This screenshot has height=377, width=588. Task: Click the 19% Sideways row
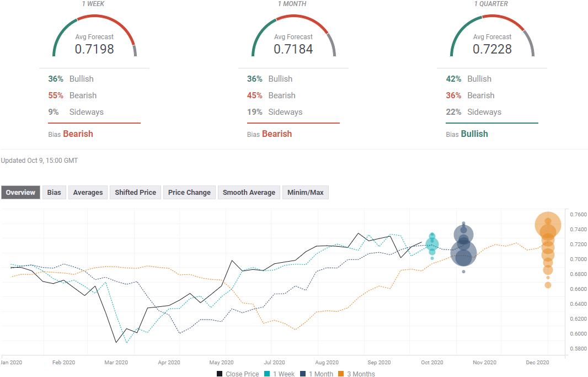click(275, 112)
